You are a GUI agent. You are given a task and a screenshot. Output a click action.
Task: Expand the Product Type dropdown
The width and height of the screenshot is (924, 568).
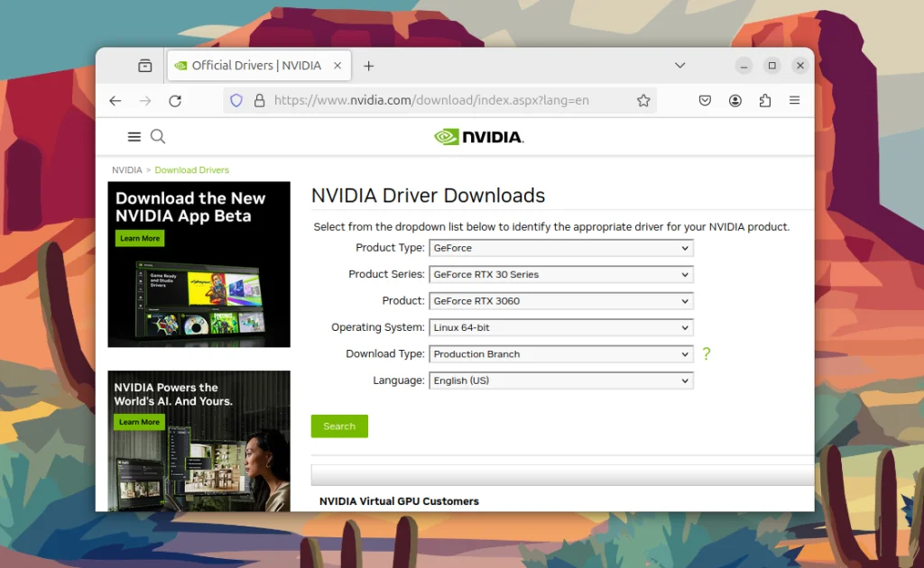pyautogui.click(x=561, y=248)
